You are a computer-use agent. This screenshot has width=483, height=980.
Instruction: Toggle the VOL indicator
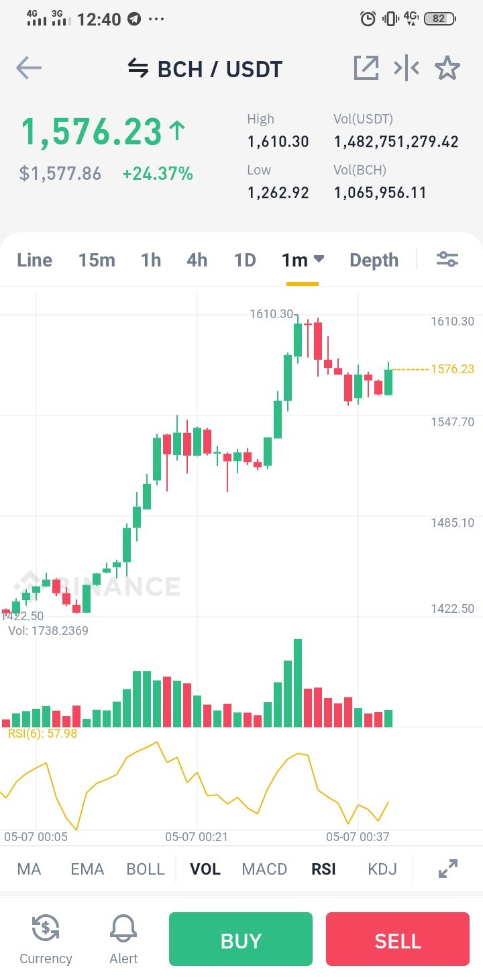tap(205, 869)
